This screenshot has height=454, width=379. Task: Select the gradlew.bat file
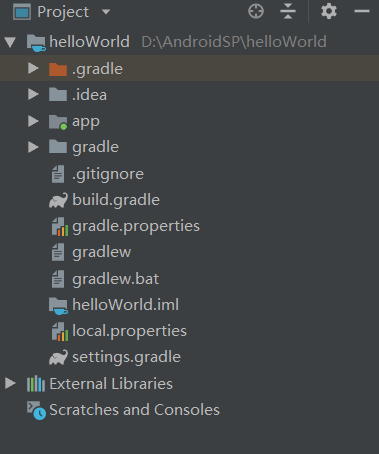click(116, 279)
